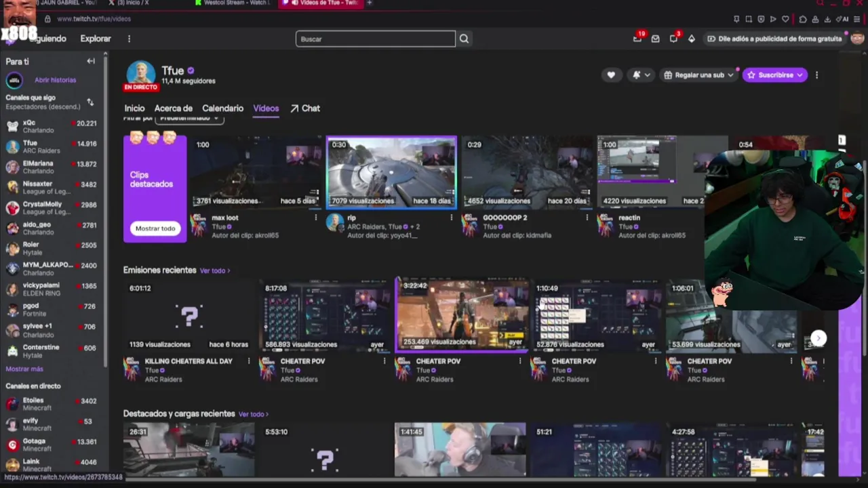
Task: Open options for GOOOOOOP 2 clip
Action: [x=587, y=218]
